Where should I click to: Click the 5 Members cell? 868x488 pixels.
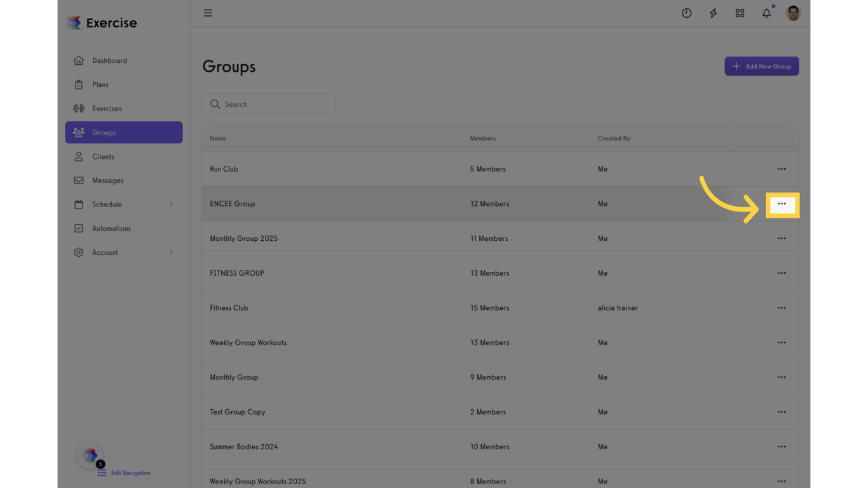point(488,169)
